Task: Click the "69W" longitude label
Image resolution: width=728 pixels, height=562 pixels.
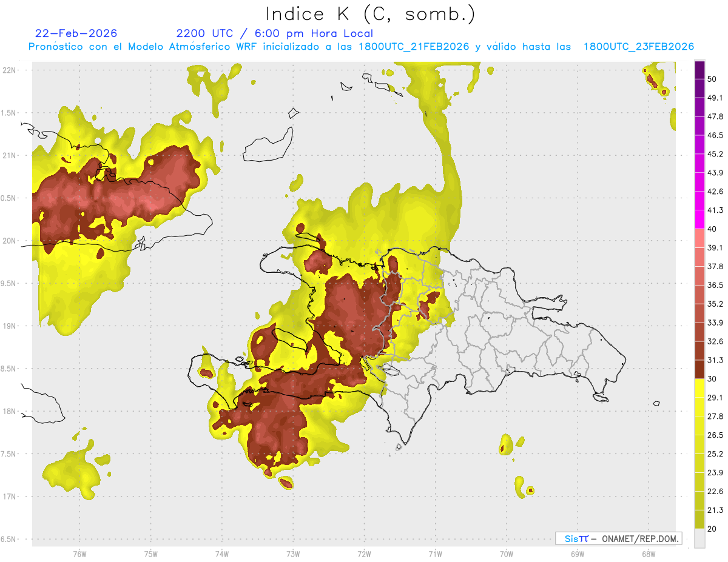Action: (578, 554)
